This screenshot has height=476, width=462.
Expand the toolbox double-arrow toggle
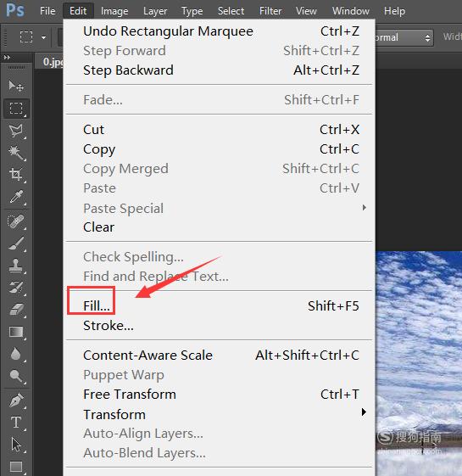tap(7, 57)
